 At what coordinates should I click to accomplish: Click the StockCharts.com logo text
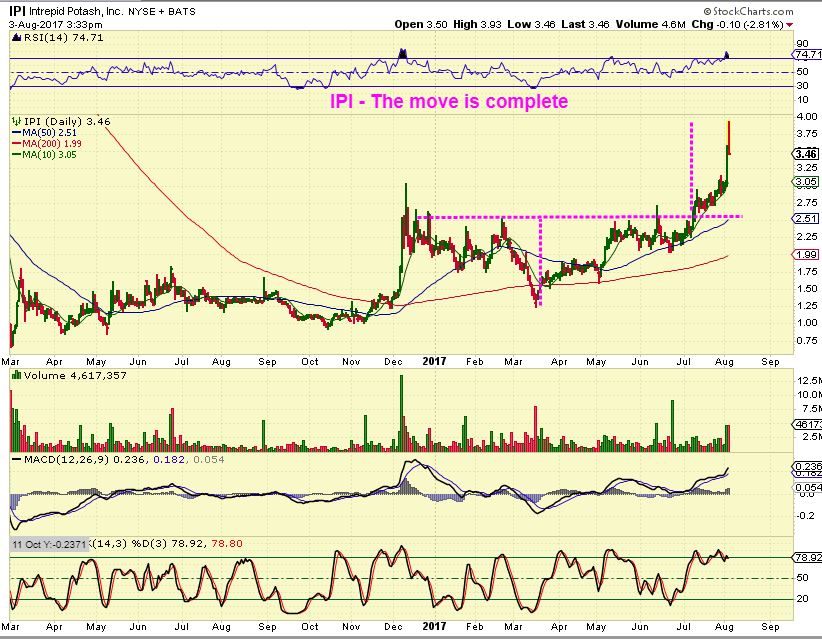[x=748, y=11]
